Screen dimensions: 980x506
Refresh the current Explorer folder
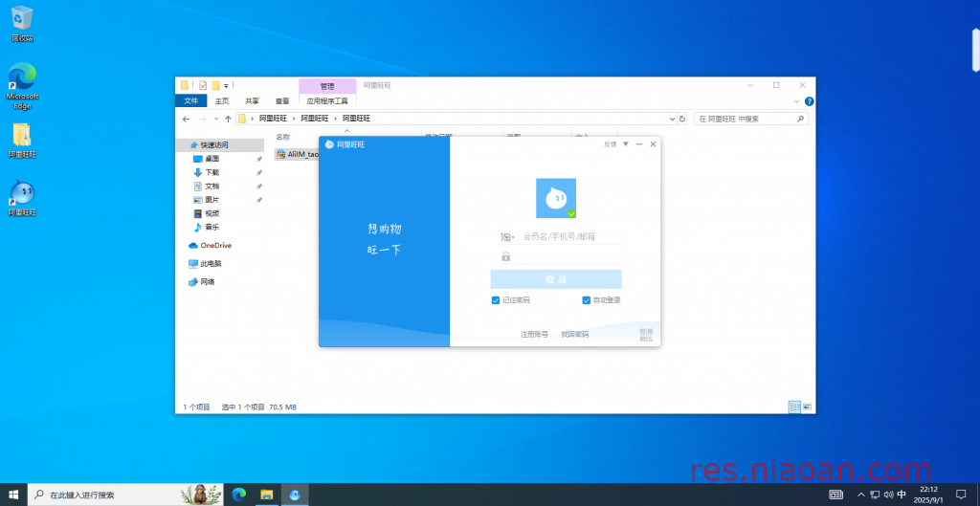tap(682, 119)
